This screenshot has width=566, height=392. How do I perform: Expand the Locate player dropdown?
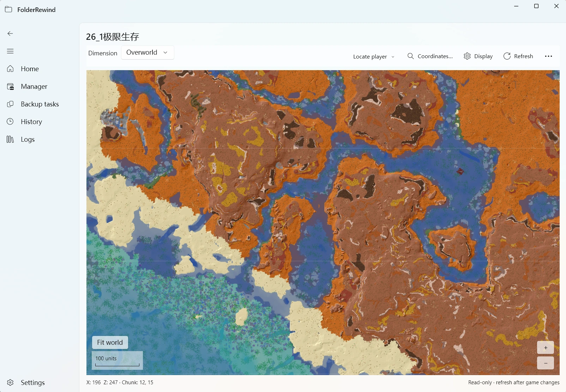click(x=374, y=56)
